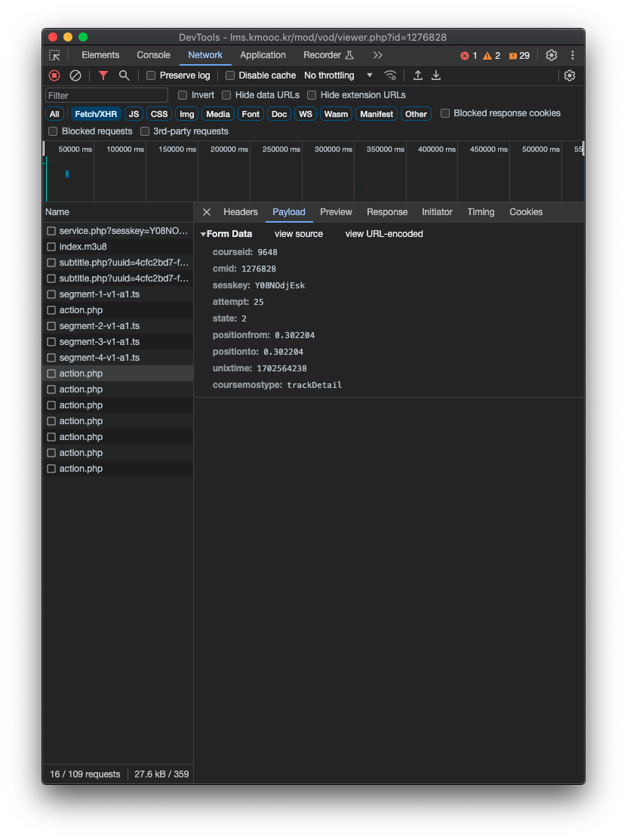Click view URL-encoded link
The width and height of the screenshot is (627, 840).
click(x=384, y=234)
